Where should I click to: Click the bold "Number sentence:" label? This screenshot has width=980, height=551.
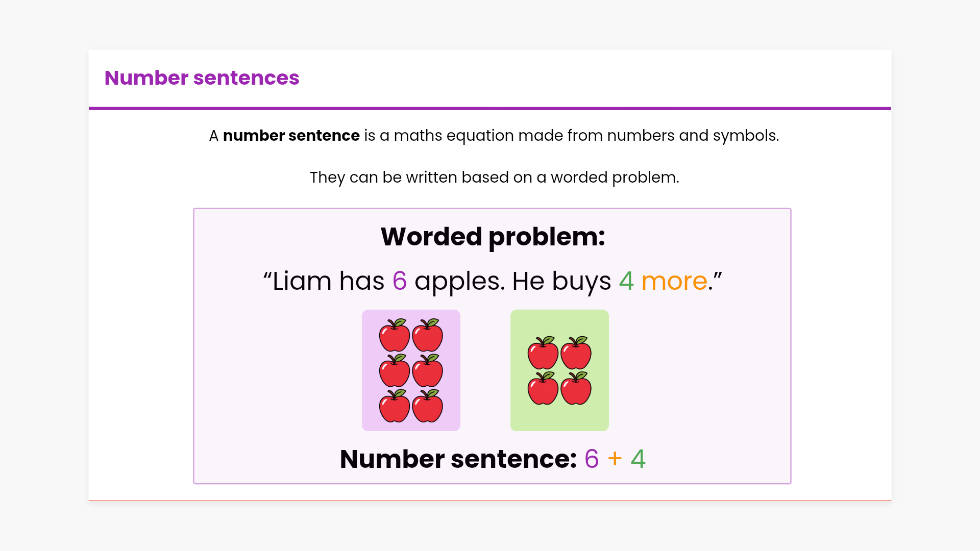click(458, 459)
